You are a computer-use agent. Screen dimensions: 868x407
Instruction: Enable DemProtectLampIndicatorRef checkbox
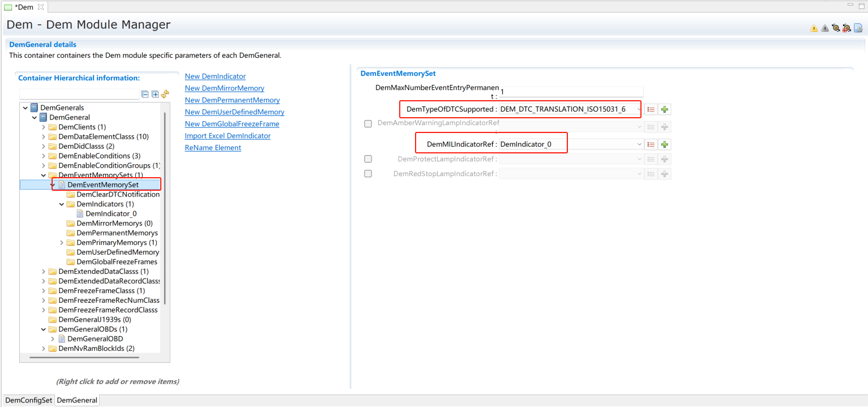(368, 159)
